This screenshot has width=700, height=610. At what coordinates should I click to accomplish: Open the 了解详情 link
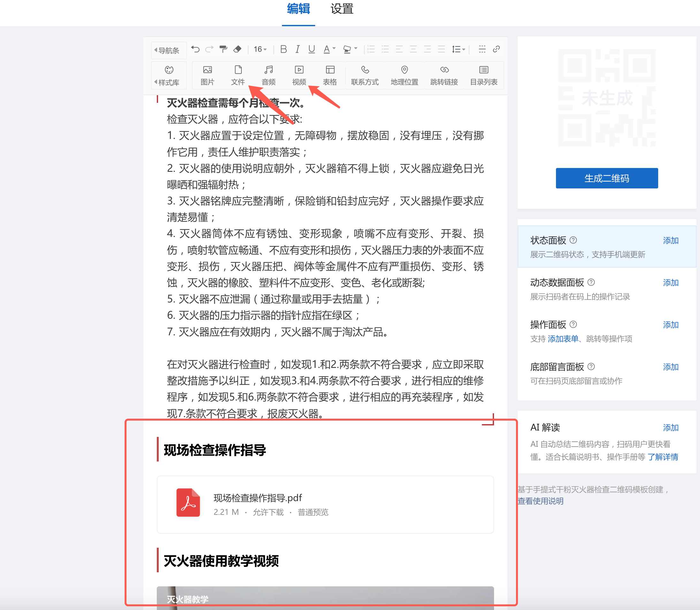coord(663,457)
